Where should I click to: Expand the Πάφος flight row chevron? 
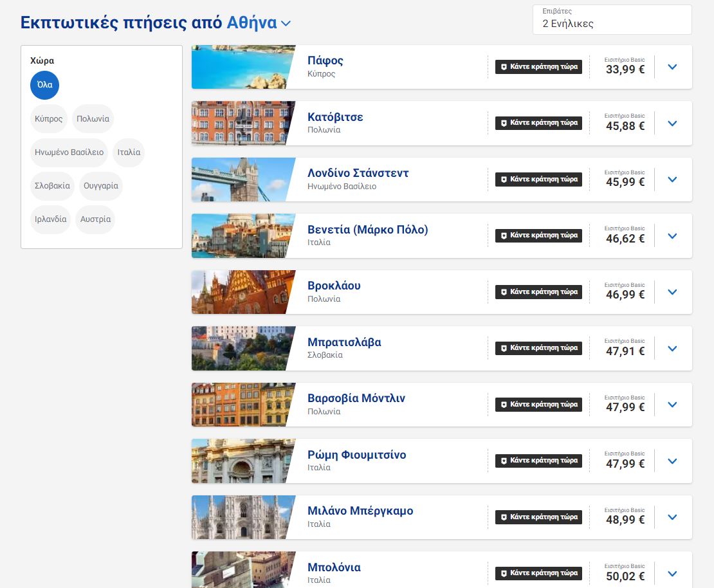coord(672,67)
